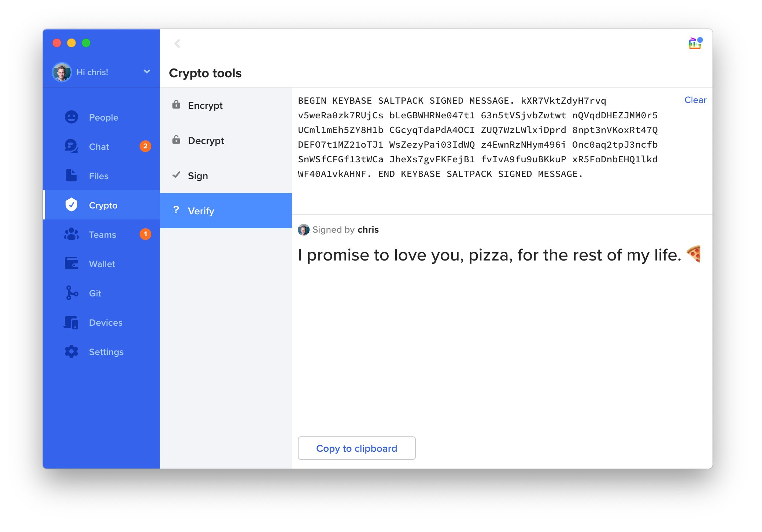Screen dimensions: 762x532
Task: Click the Encrypt closed-lock icon
Action: [x=176, y=105]
